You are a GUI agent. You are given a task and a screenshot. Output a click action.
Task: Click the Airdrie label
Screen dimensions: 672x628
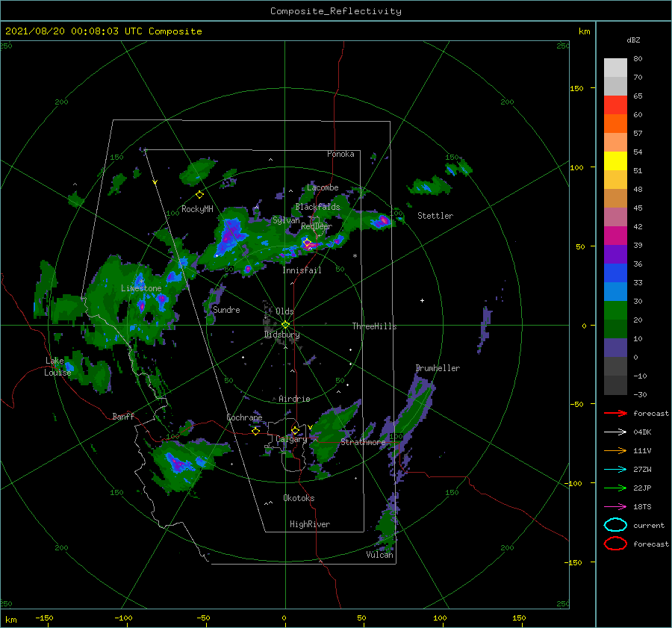pyautogui.click(x=294, y=399)
